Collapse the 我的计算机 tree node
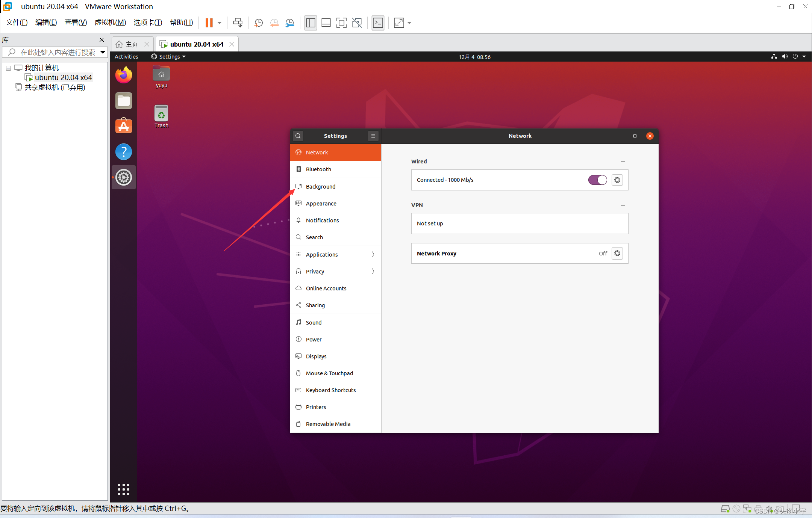 8,68
